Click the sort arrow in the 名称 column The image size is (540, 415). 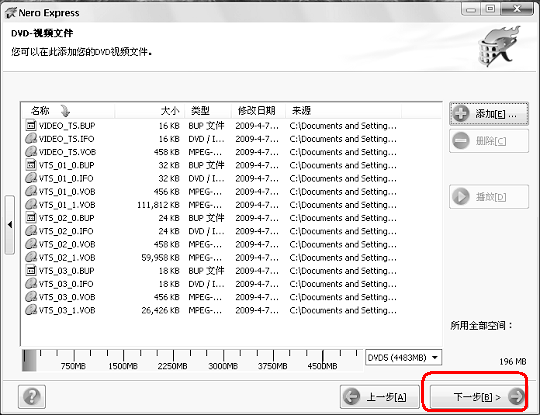(65, 111)
